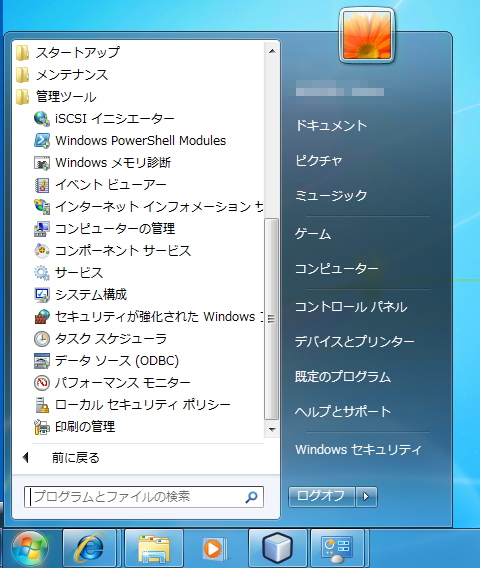480x568 pixels.
Task: Click the search magnifier icon
Action: 251,497
